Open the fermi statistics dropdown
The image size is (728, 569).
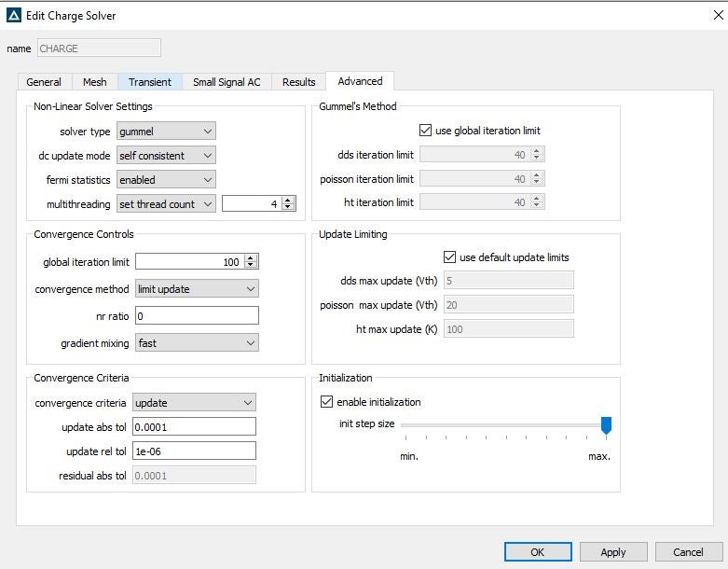[166, 179]
